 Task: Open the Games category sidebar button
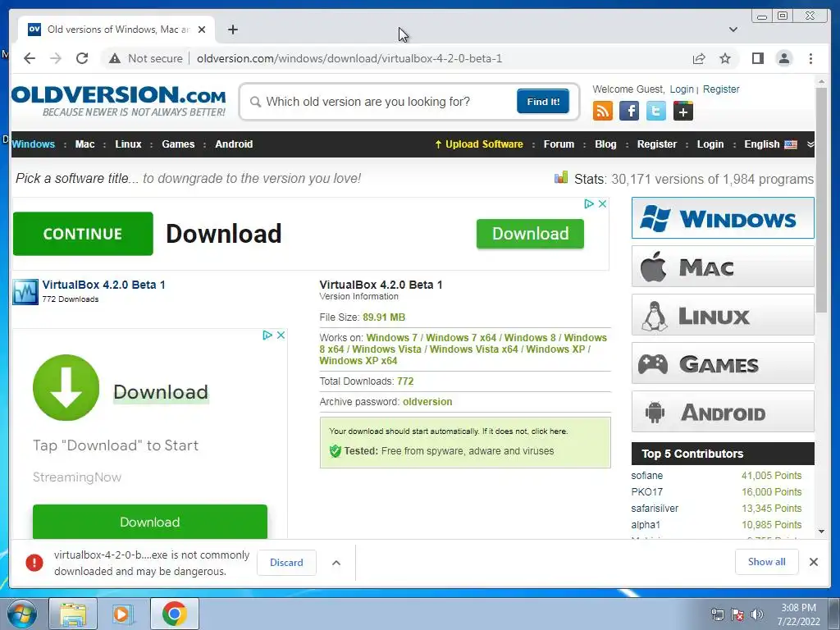pyautogui.click(x=723, y=363)
